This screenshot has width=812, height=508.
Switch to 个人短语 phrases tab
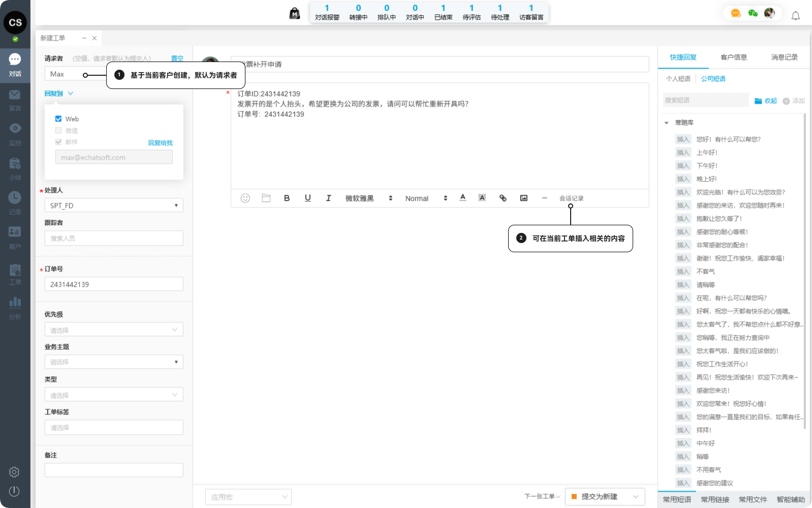678,79
